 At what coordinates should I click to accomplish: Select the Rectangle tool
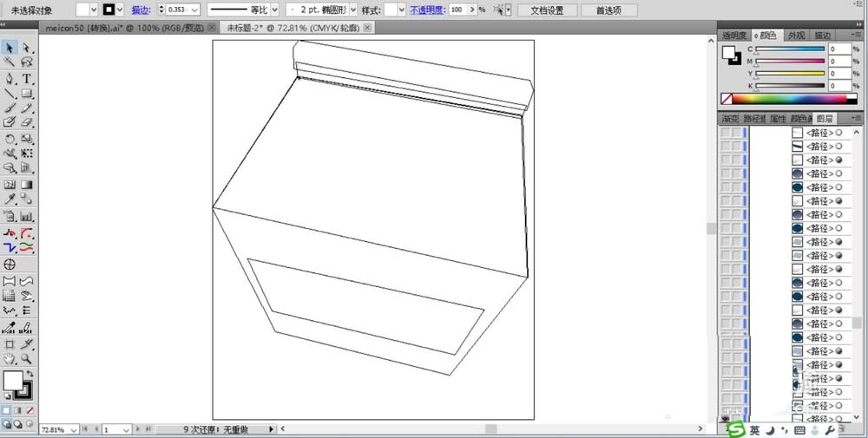coord(27,94)
